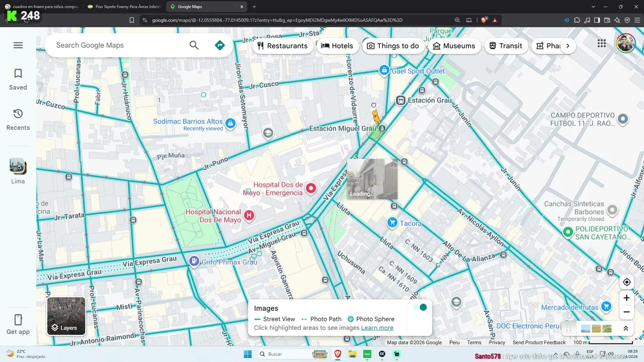Image resolution: width=644 pixels, height=362 pixels.
Task: Select the Canchas Sinteticas Barbones pin
Action: point(612,210)
